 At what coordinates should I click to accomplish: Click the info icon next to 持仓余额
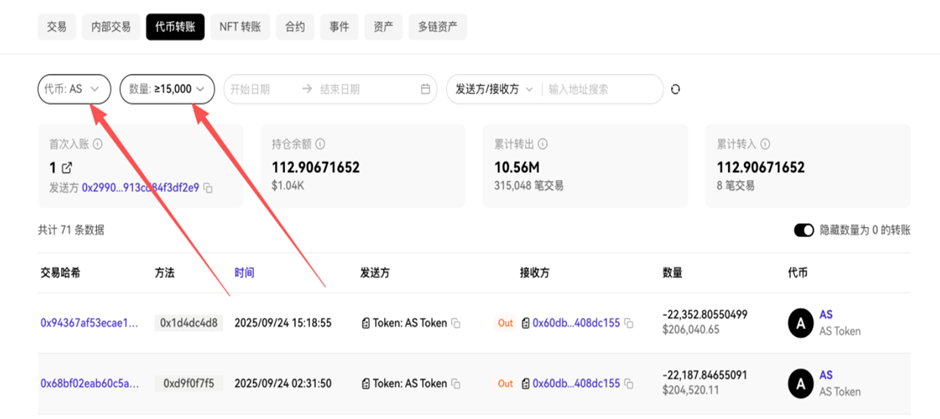[320, 145]
